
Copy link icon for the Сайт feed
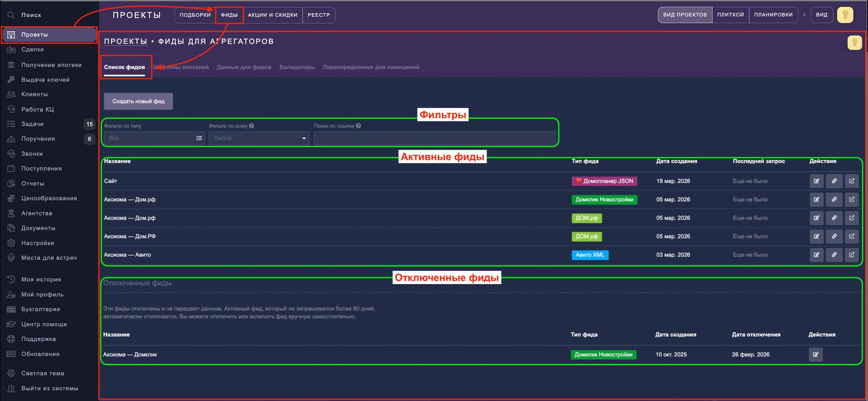(x=834, y=181)
